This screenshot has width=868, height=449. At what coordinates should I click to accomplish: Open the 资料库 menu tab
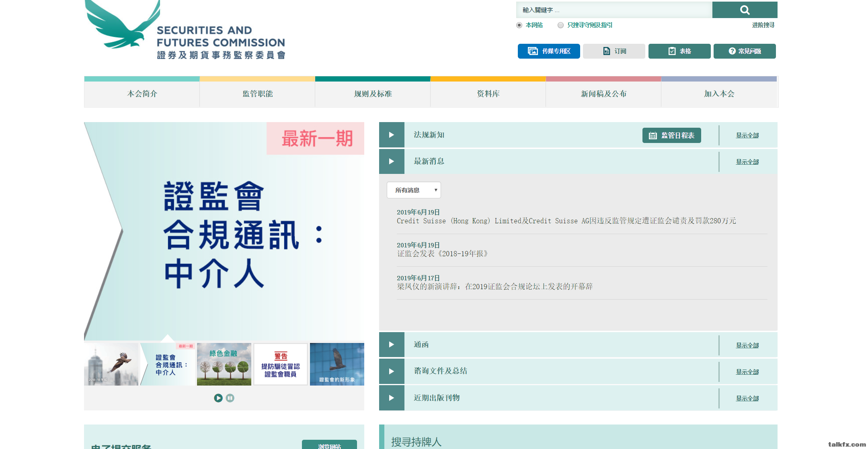(488, 94)
